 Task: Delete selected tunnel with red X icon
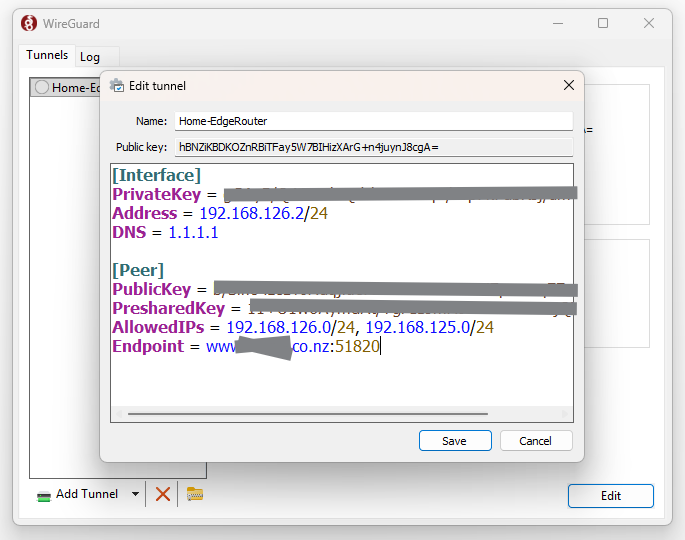point(163,494)
